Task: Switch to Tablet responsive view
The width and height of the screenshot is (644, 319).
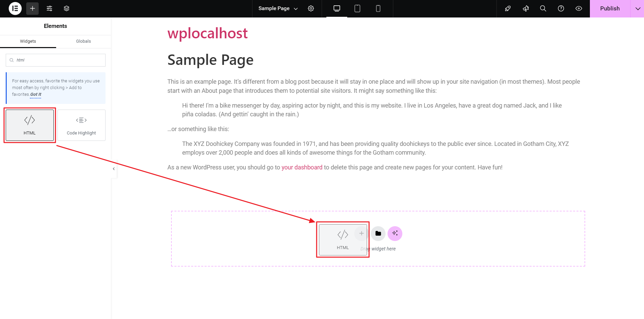Action: 357,8
